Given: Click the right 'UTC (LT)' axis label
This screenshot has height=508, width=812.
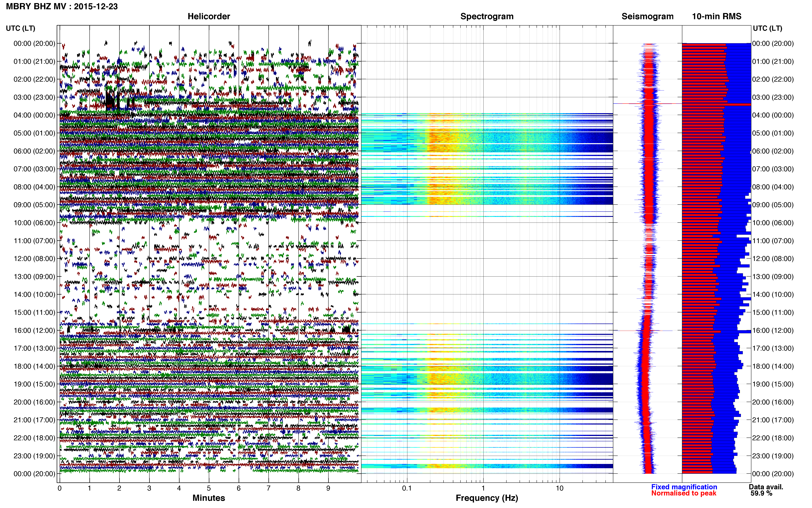Looking at the screenshot, I should tap(767, 28).
